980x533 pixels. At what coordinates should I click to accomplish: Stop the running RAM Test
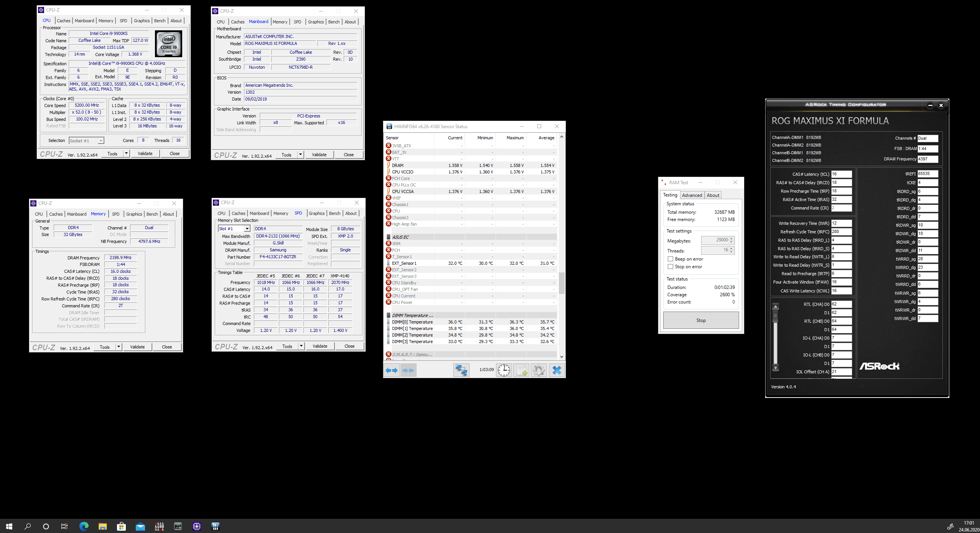701,320
